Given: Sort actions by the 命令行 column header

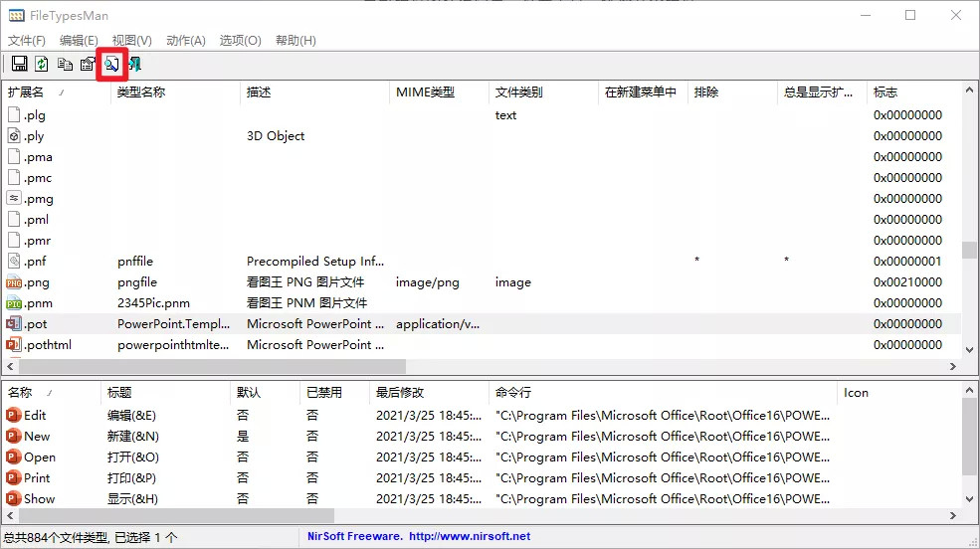Looking at the screenshot, I should (663, 392).
